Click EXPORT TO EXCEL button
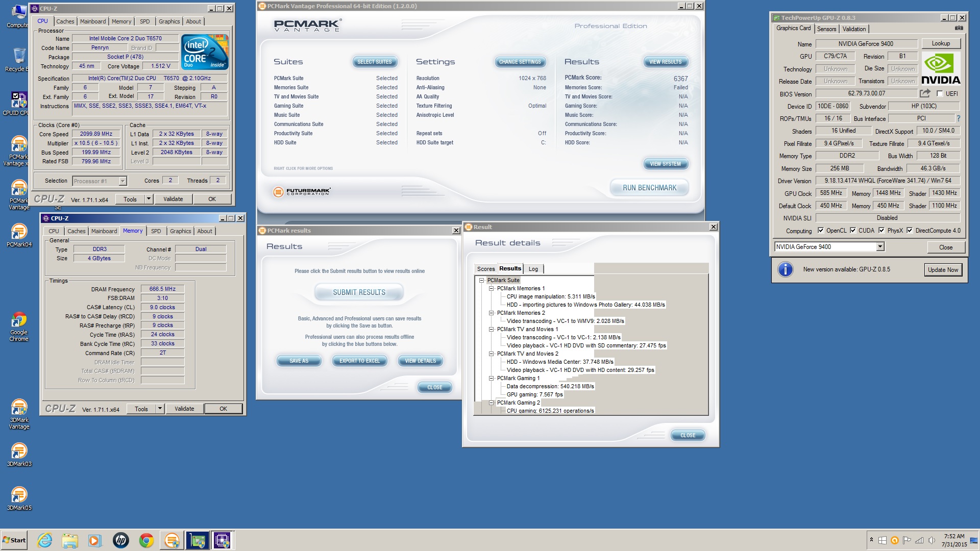 (359, 361)
